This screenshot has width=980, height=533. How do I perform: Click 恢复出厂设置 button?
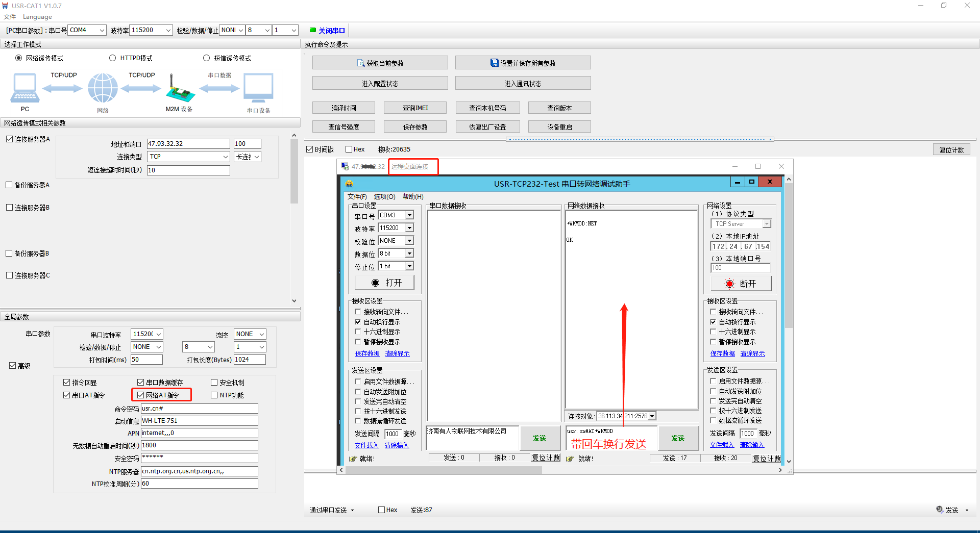[487, 126]
